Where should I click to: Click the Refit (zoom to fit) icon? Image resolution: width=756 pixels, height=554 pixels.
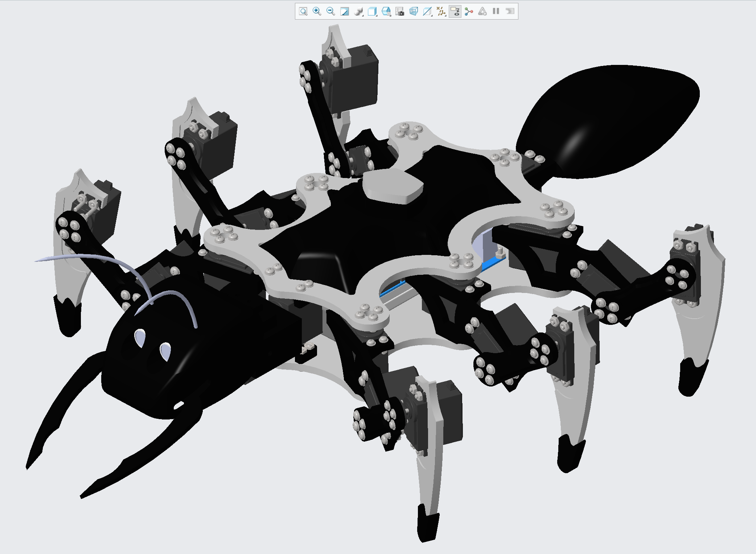pos(303,11)
